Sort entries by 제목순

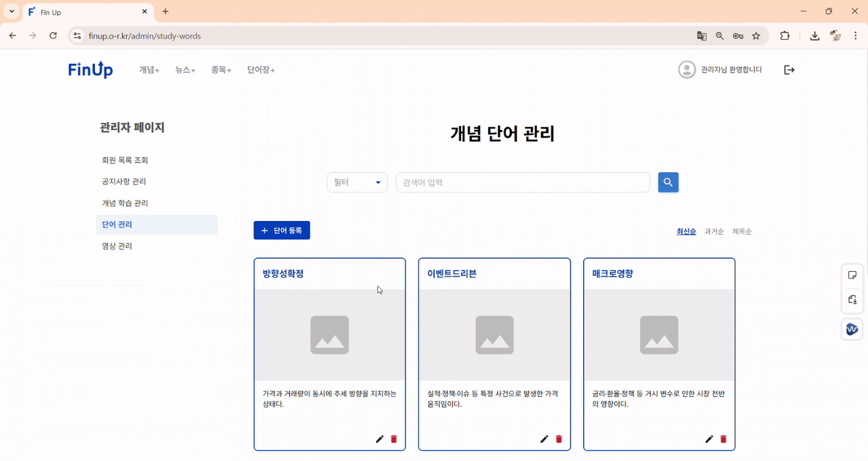(742, 231)
